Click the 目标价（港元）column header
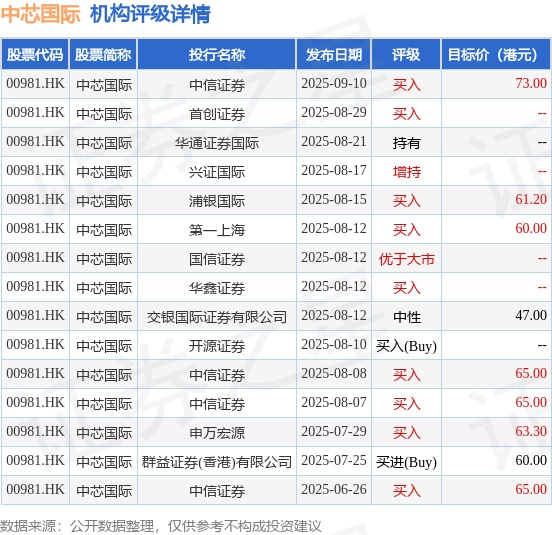Viewport: 552px width, 535px height. [x=496, y=55]
